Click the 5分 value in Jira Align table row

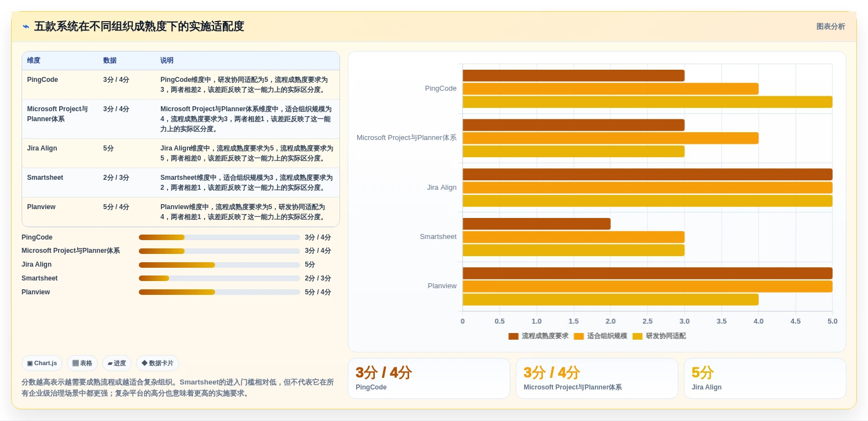(108, 148)
